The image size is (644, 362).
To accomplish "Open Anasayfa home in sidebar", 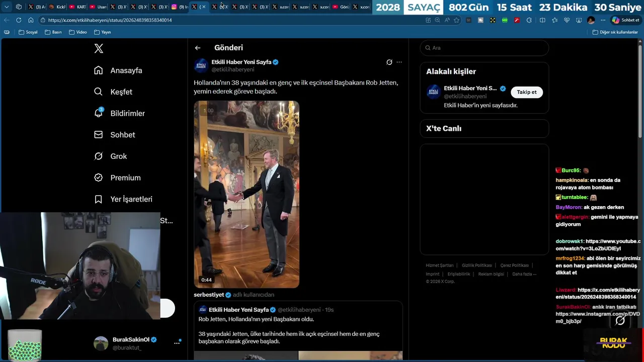I will coord(118,70).
